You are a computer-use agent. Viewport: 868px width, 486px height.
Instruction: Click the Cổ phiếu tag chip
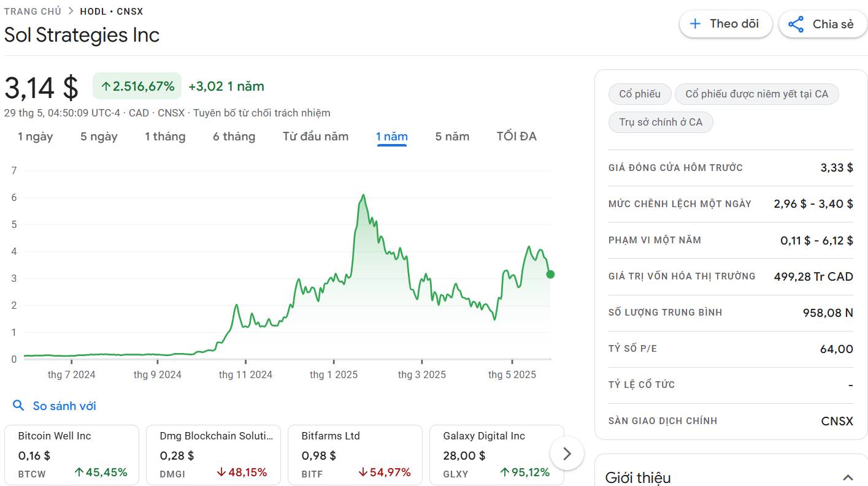pos(640,94)
